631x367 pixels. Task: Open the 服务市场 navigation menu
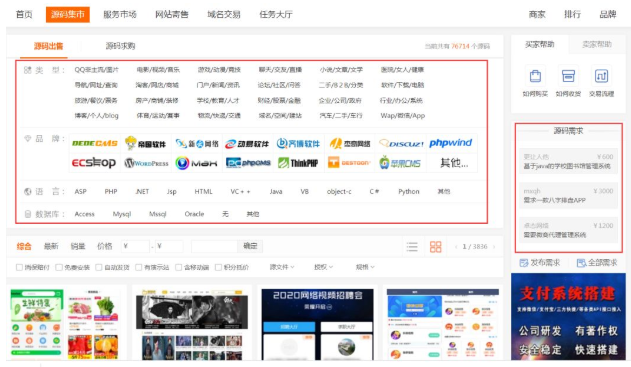click(120, 14)
